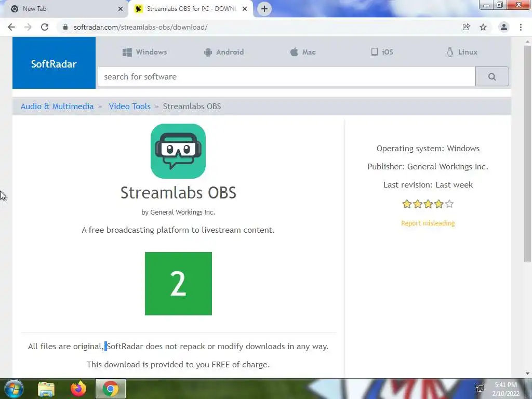Click the browser forward arrow

[28, 27]
